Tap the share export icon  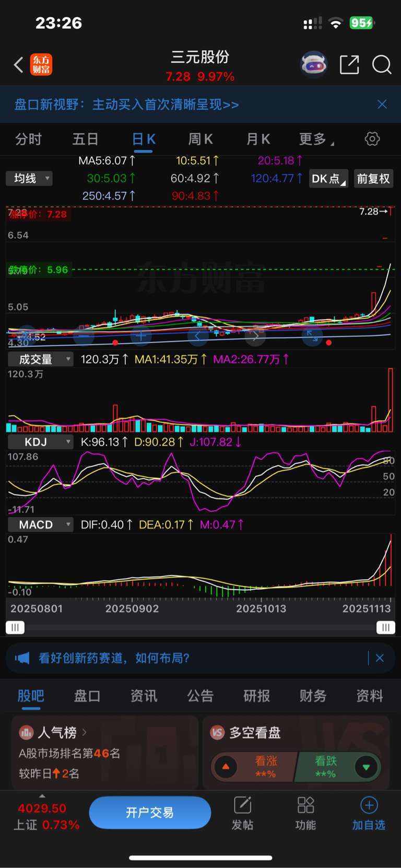[349, 65]
